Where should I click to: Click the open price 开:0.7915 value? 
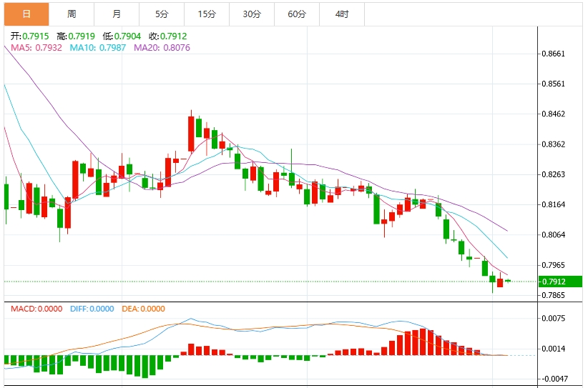coord(29,36)
